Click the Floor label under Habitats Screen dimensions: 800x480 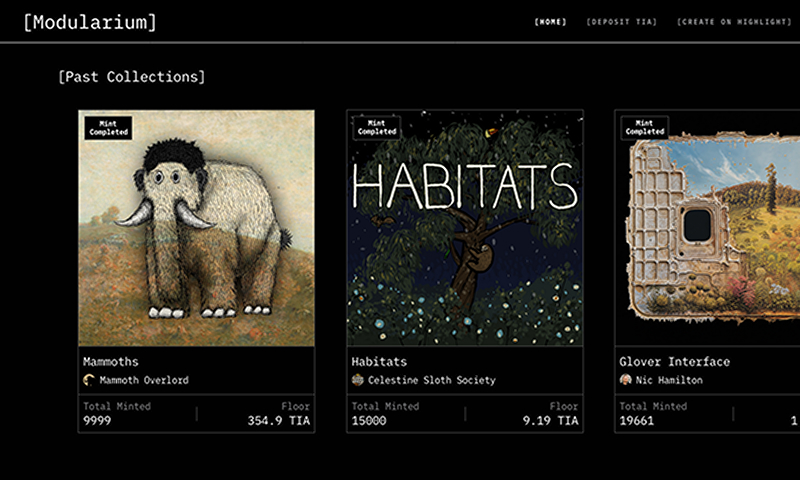[564, 407]
